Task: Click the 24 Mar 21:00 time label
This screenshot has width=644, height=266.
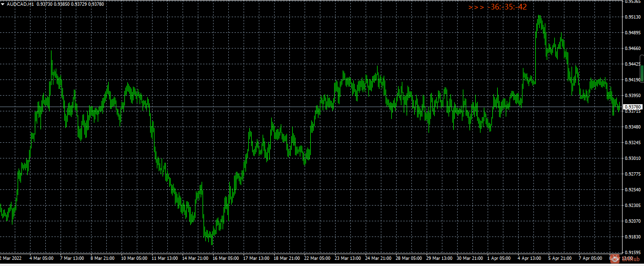Action: pyautogui.click(x=378, y=258)
